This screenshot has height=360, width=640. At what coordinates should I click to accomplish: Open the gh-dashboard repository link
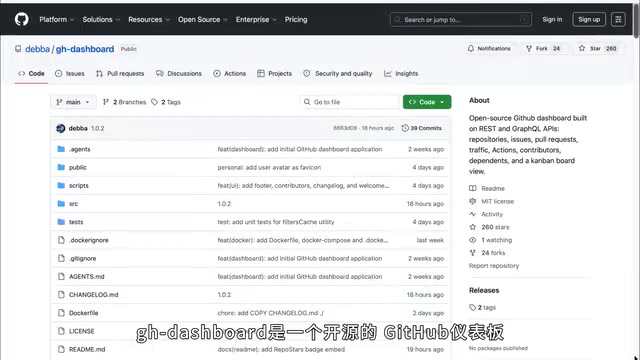click(85, 49)
